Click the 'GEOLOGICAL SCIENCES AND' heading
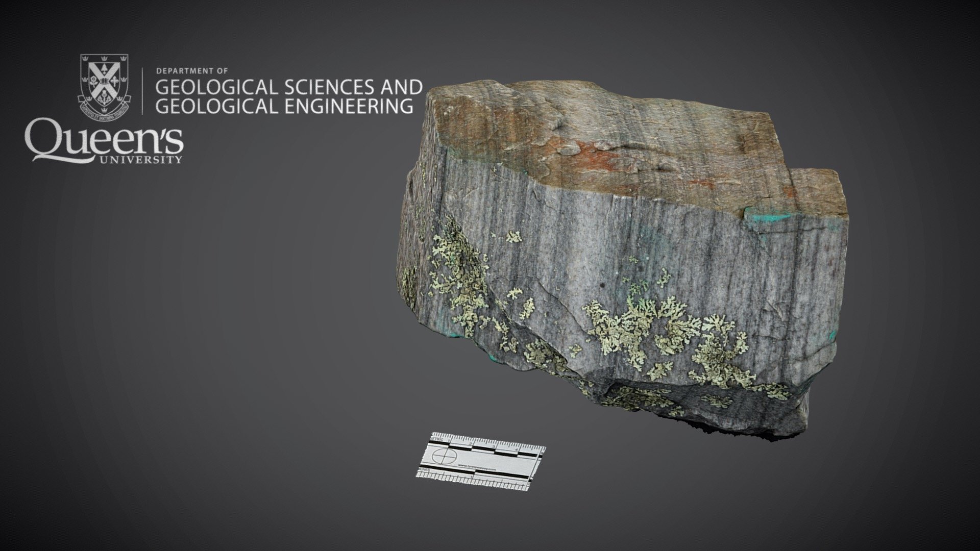 (289, 87)
